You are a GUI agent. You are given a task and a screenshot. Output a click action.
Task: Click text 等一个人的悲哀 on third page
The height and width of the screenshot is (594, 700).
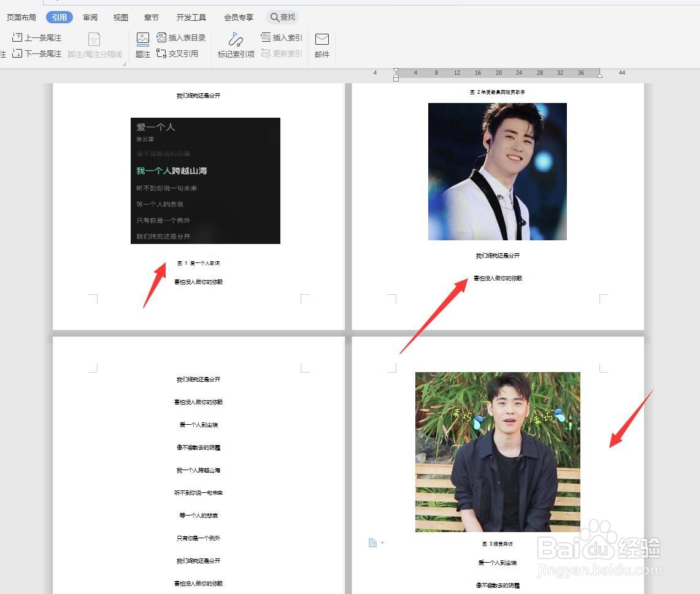tap(199, 516)
